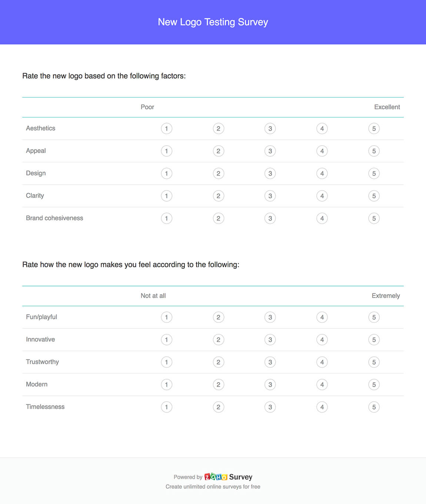Rate Fun/playful as 3
The height and width of the screenshot is (504, 426).
(x=270, y=317)
